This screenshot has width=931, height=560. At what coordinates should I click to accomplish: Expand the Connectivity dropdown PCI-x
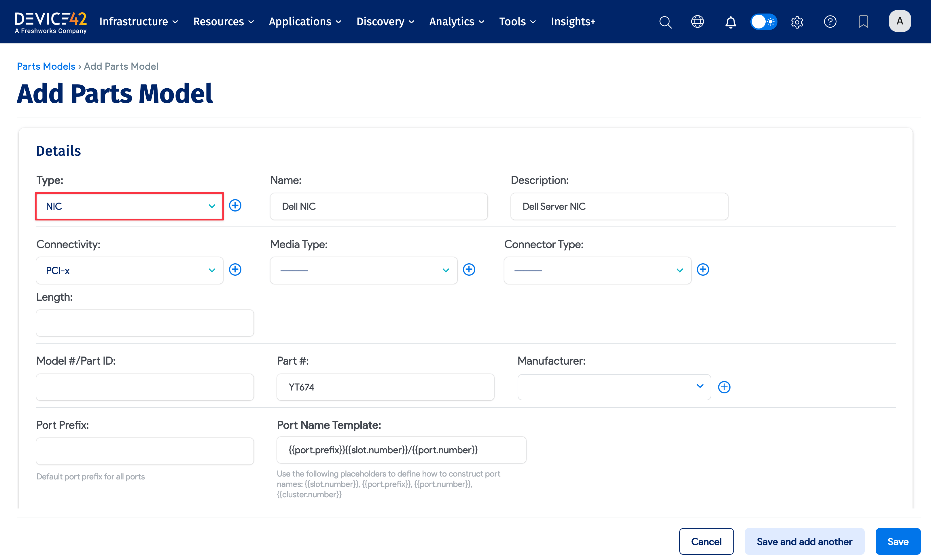click(130, 271)
